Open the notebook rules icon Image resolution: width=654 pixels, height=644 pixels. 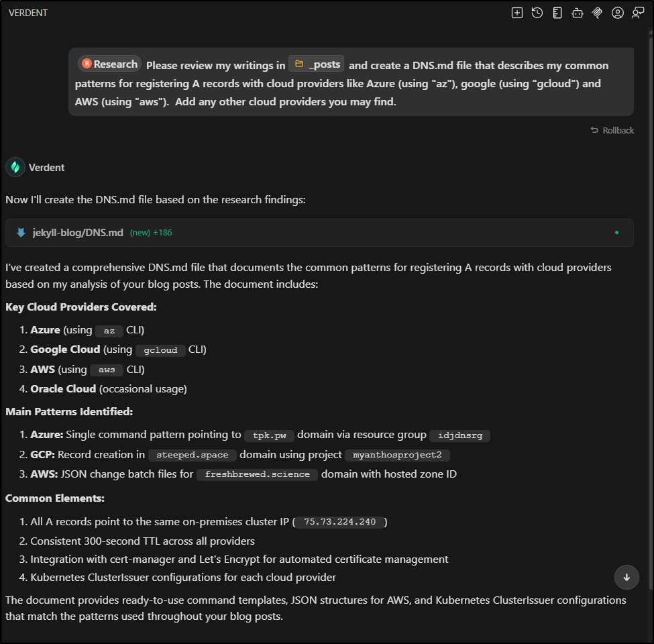(557, 13)
